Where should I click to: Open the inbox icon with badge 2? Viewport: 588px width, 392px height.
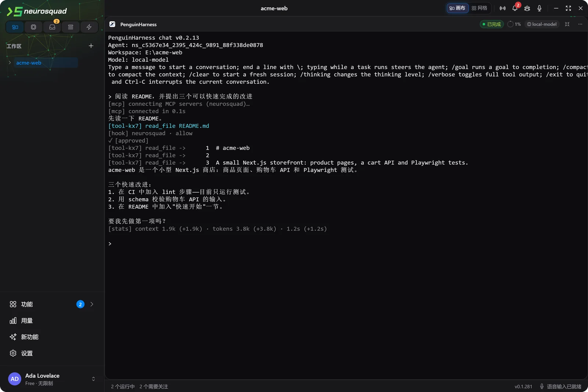[x=52, y=27]
